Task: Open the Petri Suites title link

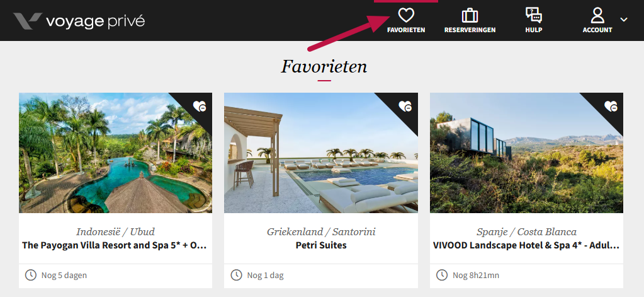Action: (x=321, y=245)
